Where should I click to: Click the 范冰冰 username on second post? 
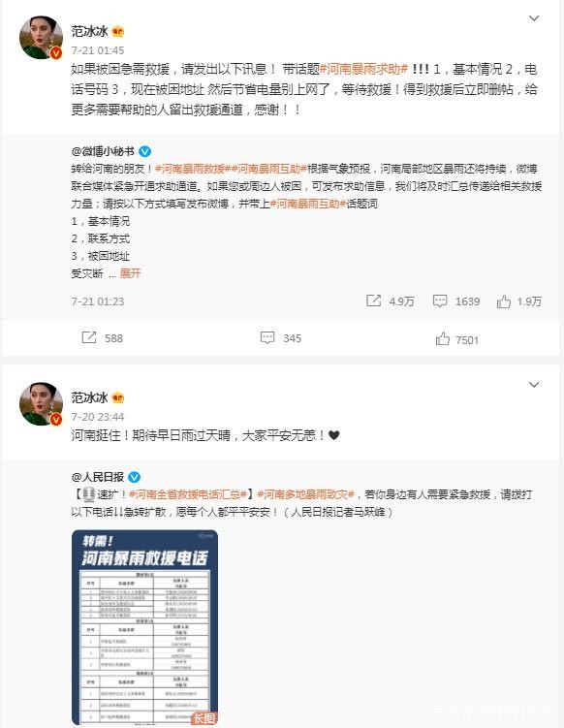89,397
